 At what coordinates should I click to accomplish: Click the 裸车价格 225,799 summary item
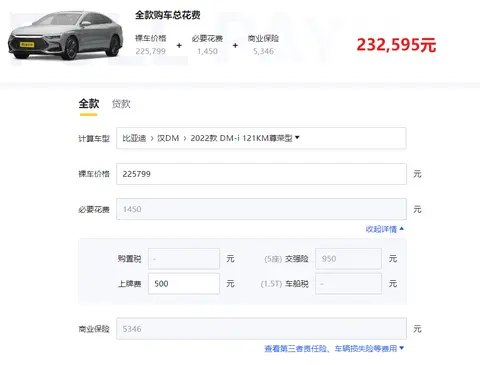(150, 45)
